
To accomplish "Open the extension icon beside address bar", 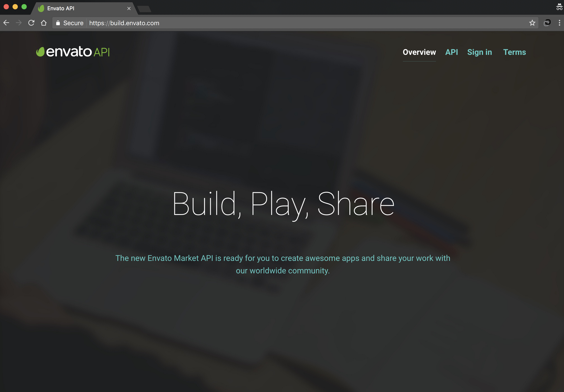I will pos(547,23).
